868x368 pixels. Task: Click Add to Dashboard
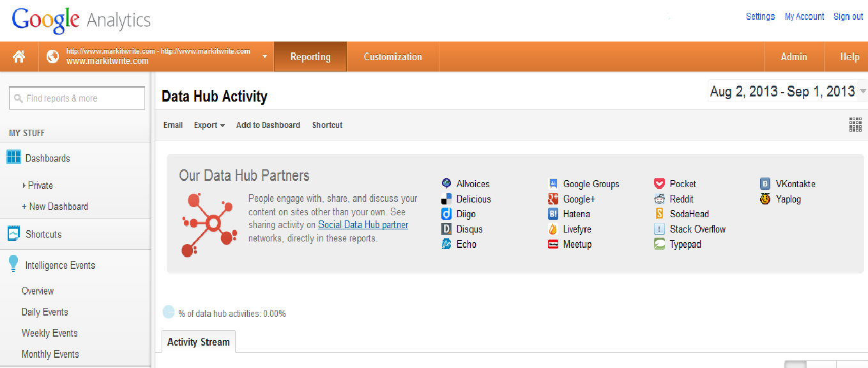[x=268, y=125]
